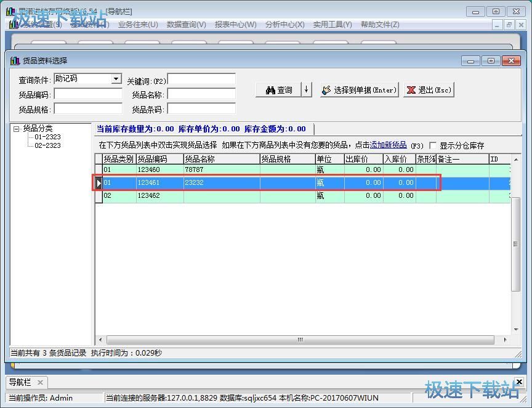Click the 入库价 column header
Viewport: 532px width, 408px height.
tap(400, 159)
